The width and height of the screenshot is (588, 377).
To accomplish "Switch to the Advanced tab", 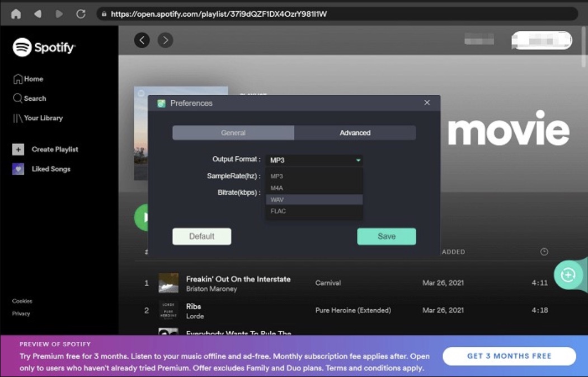I will [355, 133].
